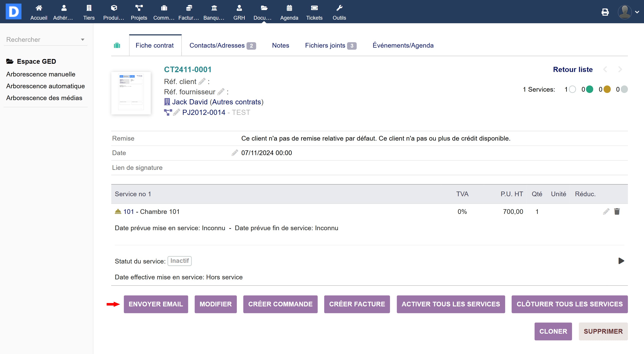Activate the service with the play arrow
The height and width of the screenshot is (354, 644).
tap(621, 261)
